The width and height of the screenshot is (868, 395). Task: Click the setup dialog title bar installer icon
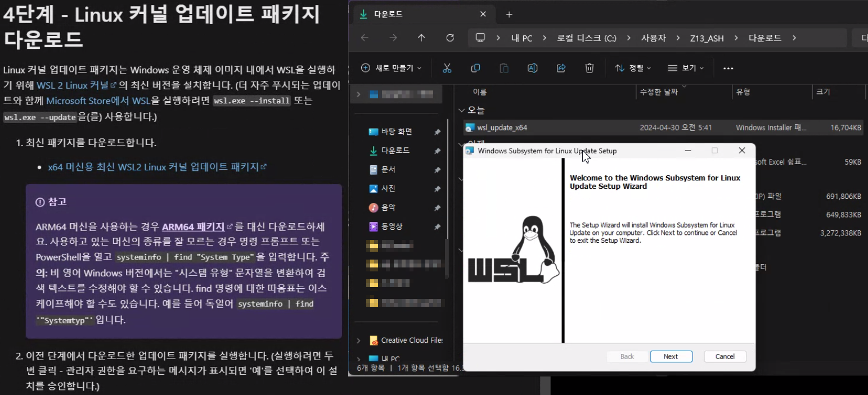470,151
